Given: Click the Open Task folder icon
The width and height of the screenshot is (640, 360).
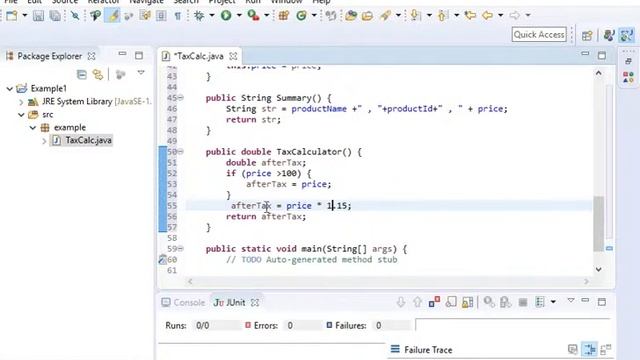Looking at the screenshot, I should click(367, 16).
